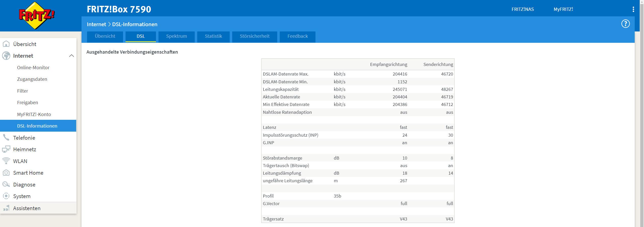This screenshot has width=644, height=227.
Task: Click the Leitungskapazität value 245071
Action: coord(400,89)
